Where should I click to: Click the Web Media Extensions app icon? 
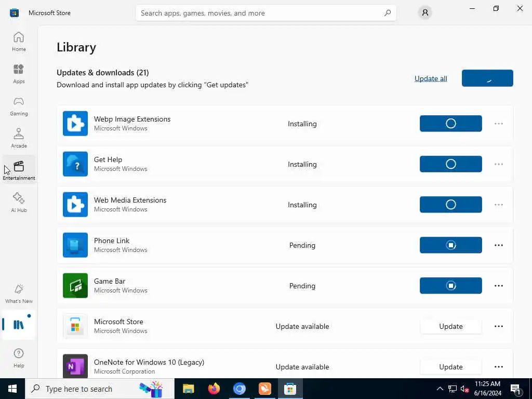click(75, 205)
